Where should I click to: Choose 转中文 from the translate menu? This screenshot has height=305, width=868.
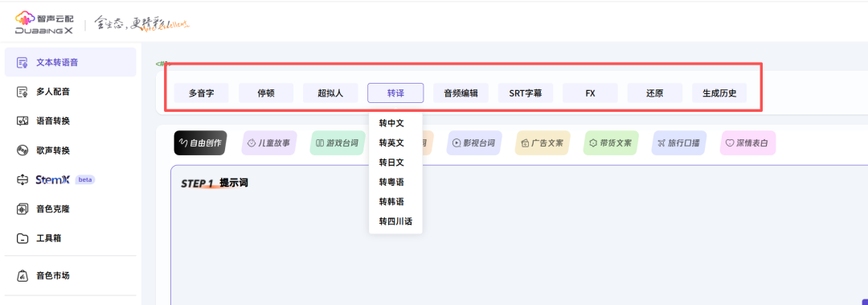[395, 123]
